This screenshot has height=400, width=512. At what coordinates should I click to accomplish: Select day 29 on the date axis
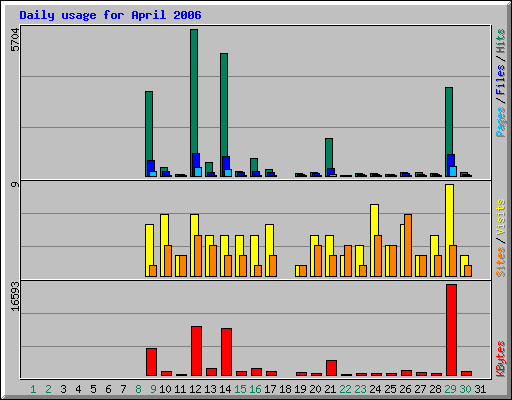[x=450, y=389]
